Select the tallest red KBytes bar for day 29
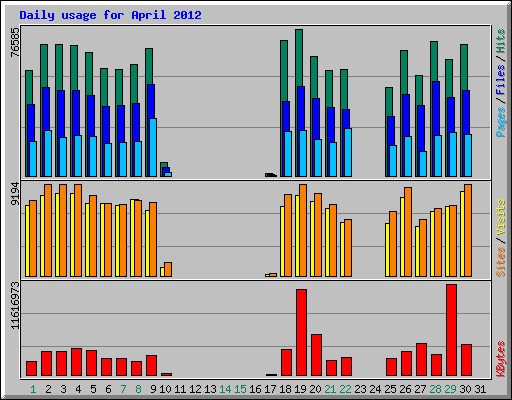512x400 pixels. coord(451,330)
